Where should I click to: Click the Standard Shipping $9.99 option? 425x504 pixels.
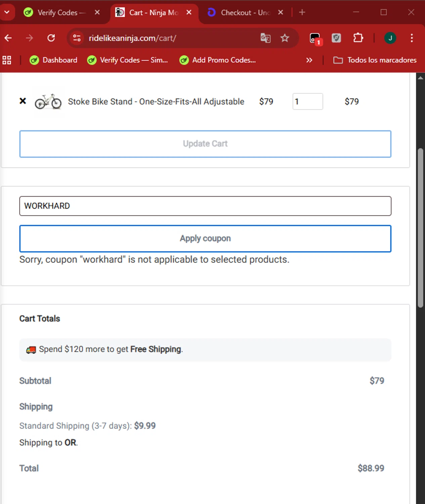pyautogui.click(x=87, y=426)
